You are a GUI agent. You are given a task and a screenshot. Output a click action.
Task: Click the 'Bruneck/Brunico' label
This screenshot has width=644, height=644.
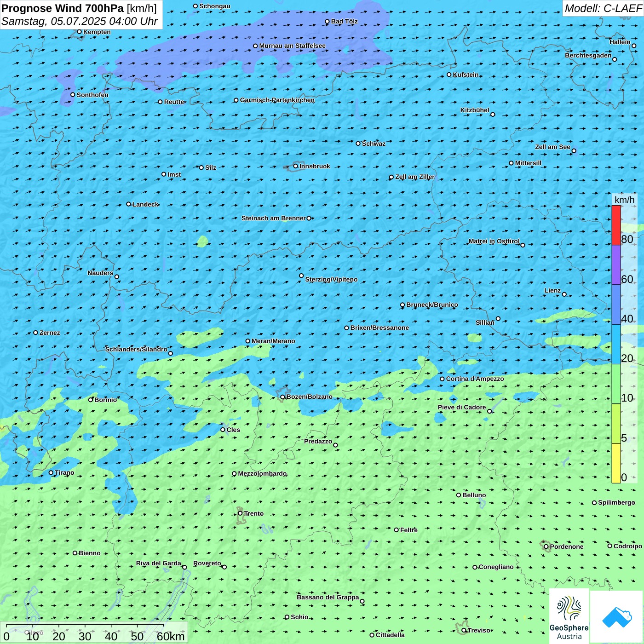point(432,305)
